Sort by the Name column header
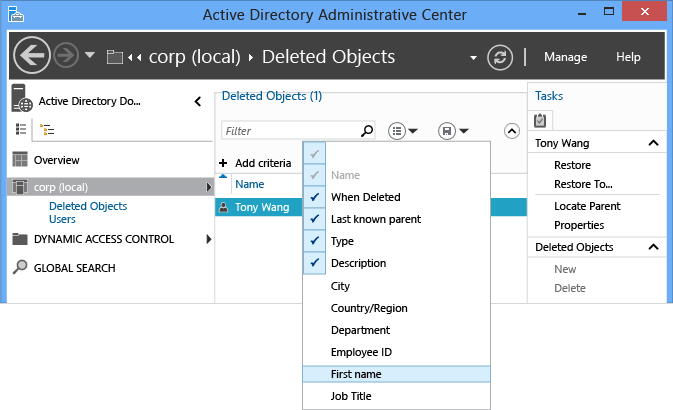The width and height of the screenshot is (673, 410). pyautogui.click(x=249, y=184)
